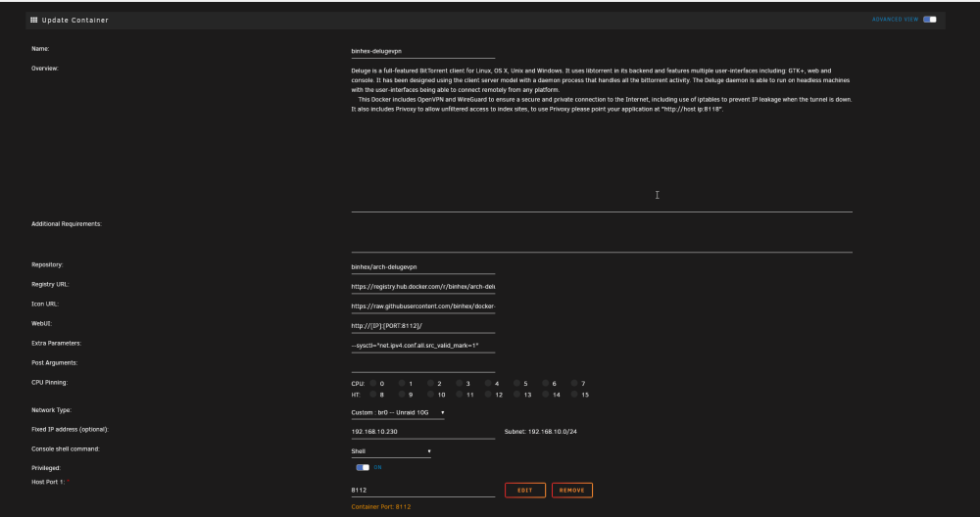This screenshot has height=517, width=980.
Task: Select the HT 14 checkbox
Action: click(x=546, y=395)
